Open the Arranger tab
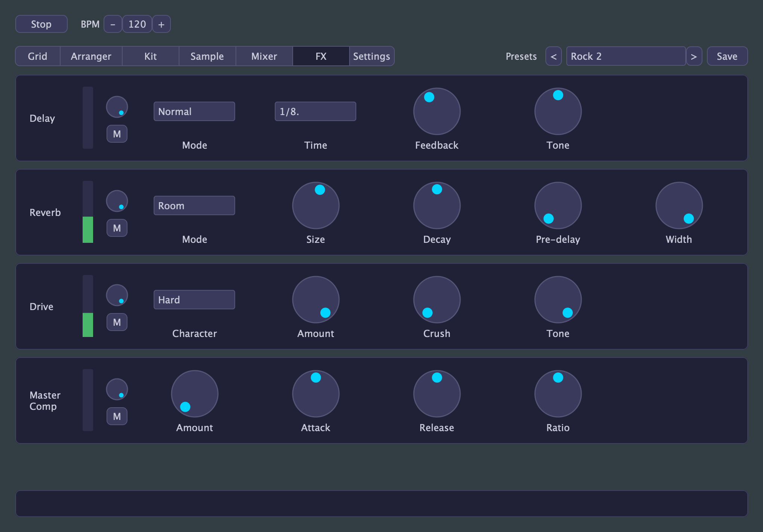 (91, 56)
